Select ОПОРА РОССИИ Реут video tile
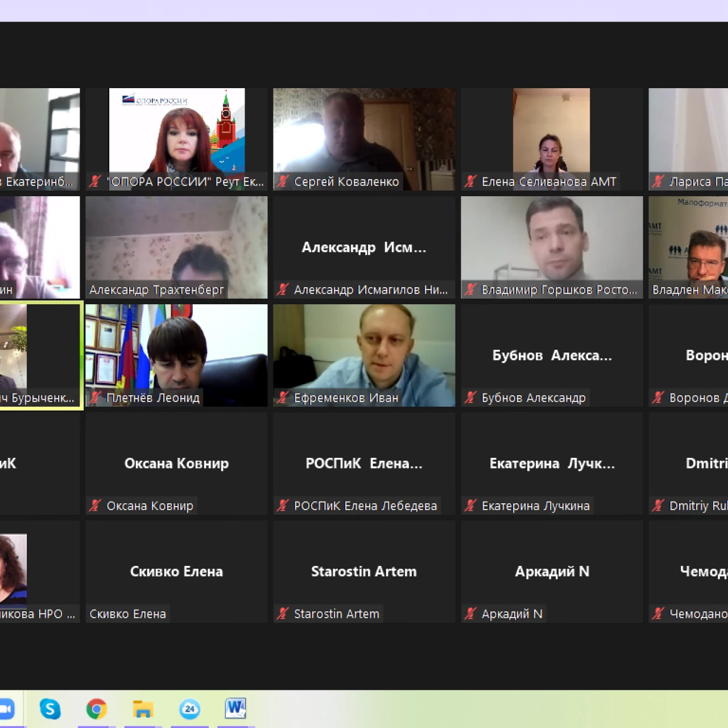This screenshot has height=728, width=728. [176, 139]
